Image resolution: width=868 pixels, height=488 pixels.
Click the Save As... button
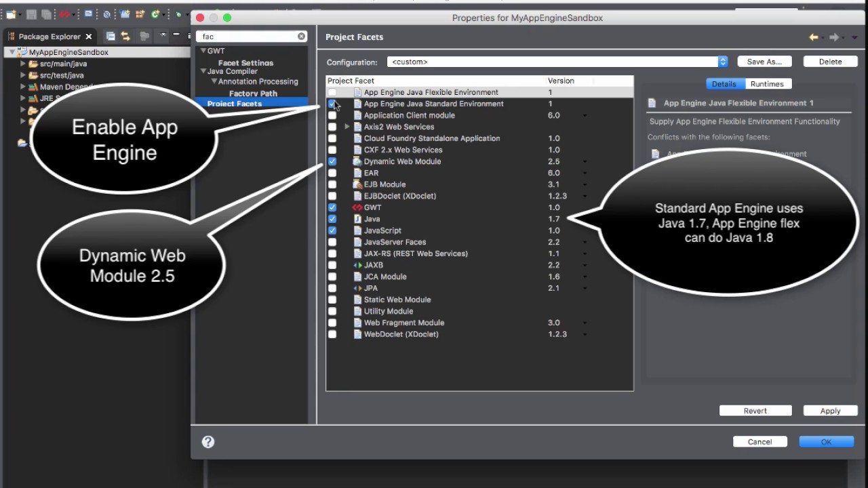point(764,62)
